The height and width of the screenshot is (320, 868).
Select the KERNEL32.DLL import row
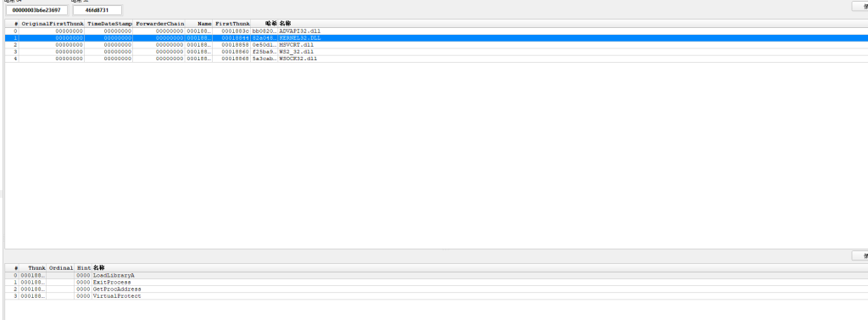pos(437,37)
